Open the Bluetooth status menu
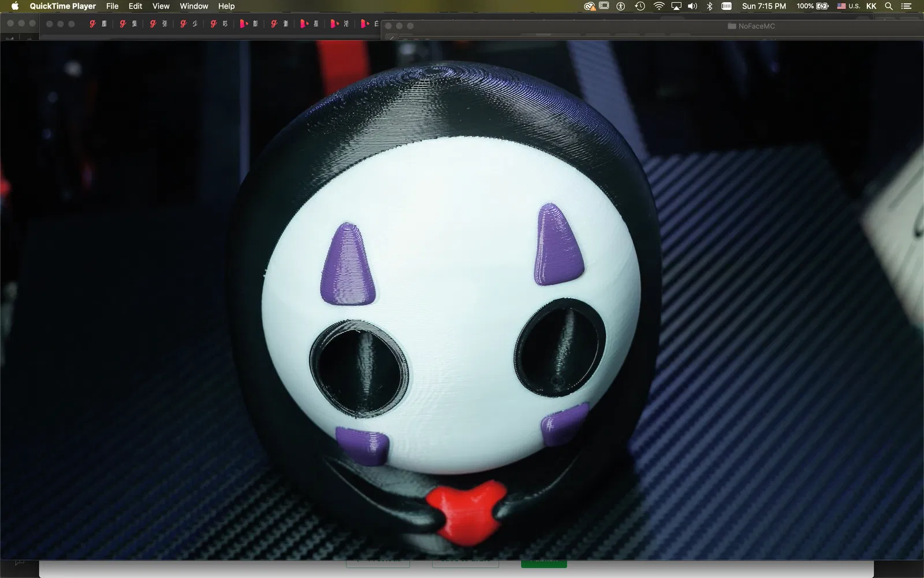 point(710,6)
